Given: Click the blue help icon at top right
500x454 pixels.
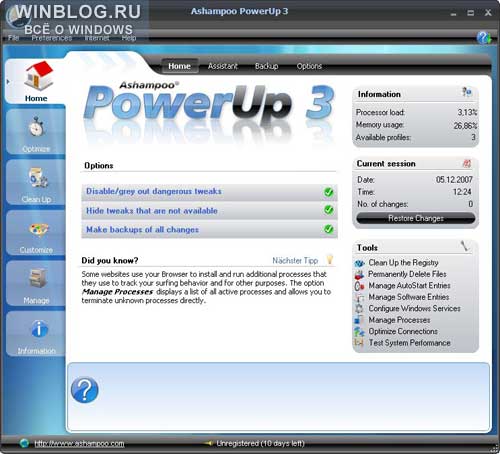Looking at the screenshot, I should (x=484, y=38).
